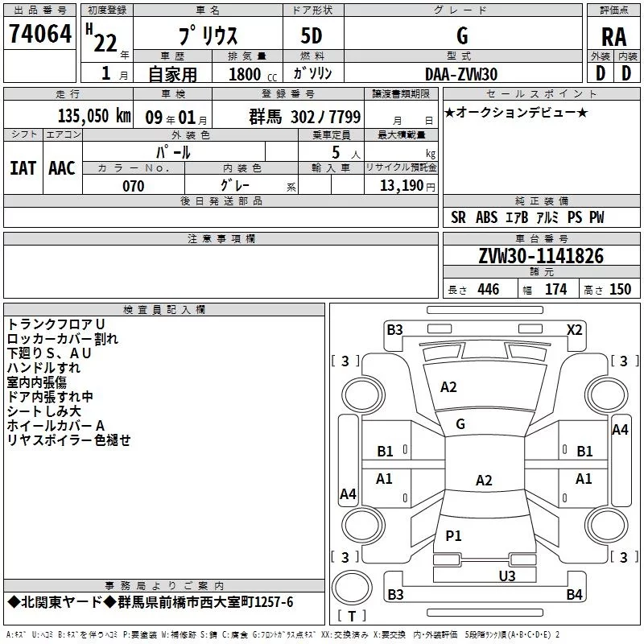Image resolution: width=644 pixels, height=644 pixels.
Task: Click the door type value 5D
Action: click(312, 36)
